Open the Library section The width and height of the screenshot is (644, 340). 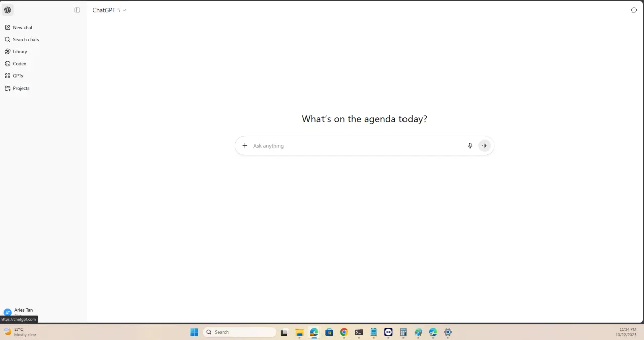(20, 52)
